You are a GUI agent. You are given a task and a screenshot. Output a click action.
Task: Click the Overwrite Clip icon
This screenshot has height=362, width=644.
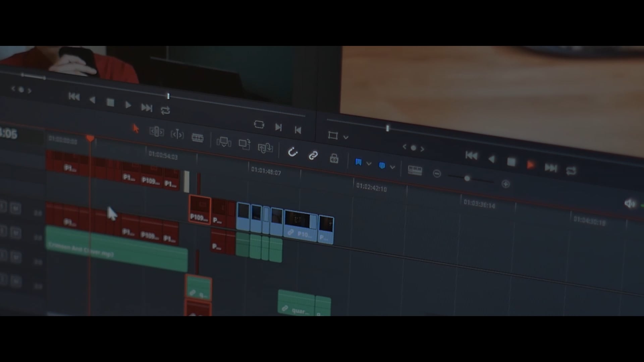click(x=245, y=144)
